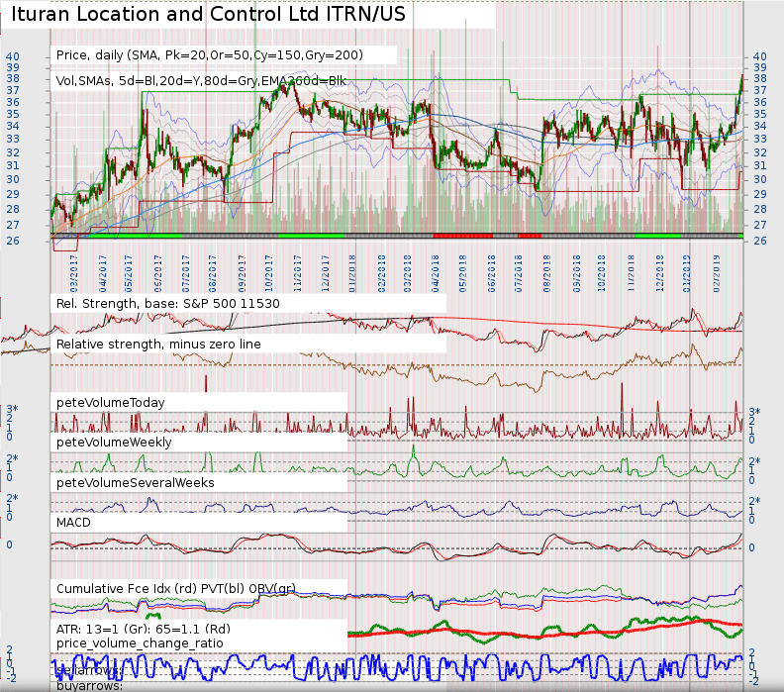Click the 11/2018 date axis label
The image size is (784, 692).
point(631,274)
